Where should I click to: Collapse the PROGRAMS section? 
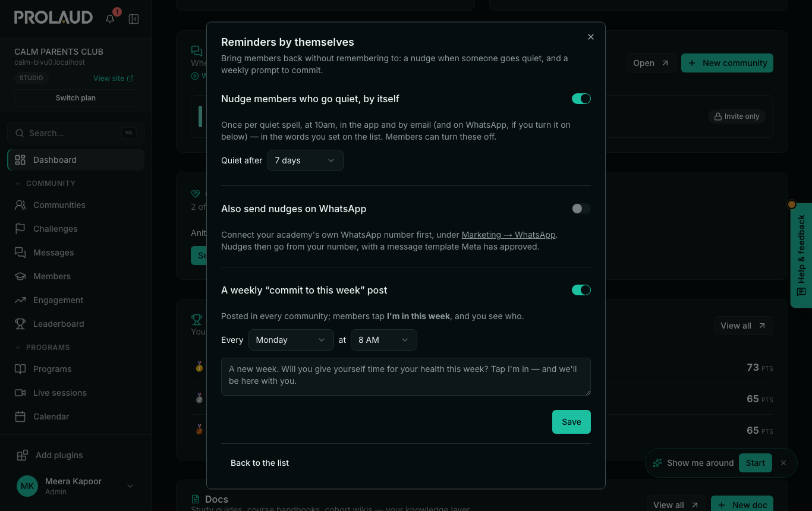42,348
